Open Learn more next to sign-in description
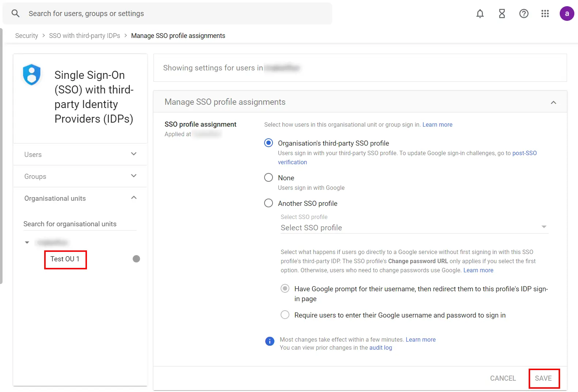578x392 pixels. 437,124
